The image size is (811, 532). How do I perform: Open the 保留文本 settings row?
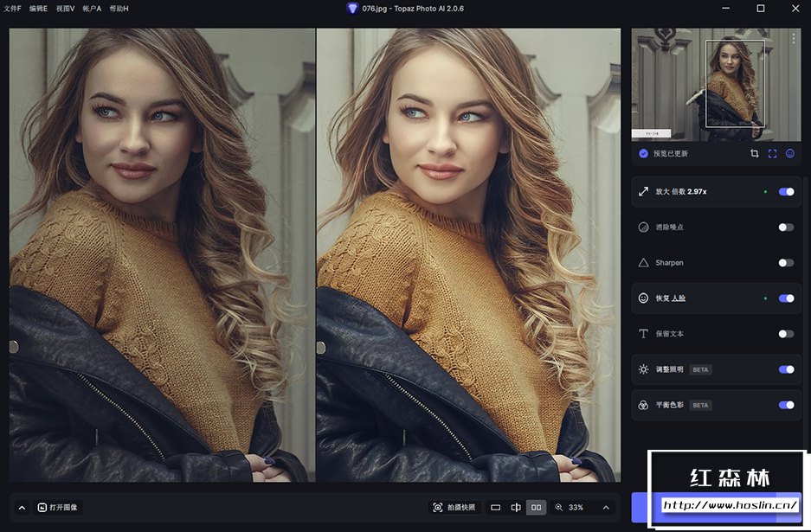(717, 334)
